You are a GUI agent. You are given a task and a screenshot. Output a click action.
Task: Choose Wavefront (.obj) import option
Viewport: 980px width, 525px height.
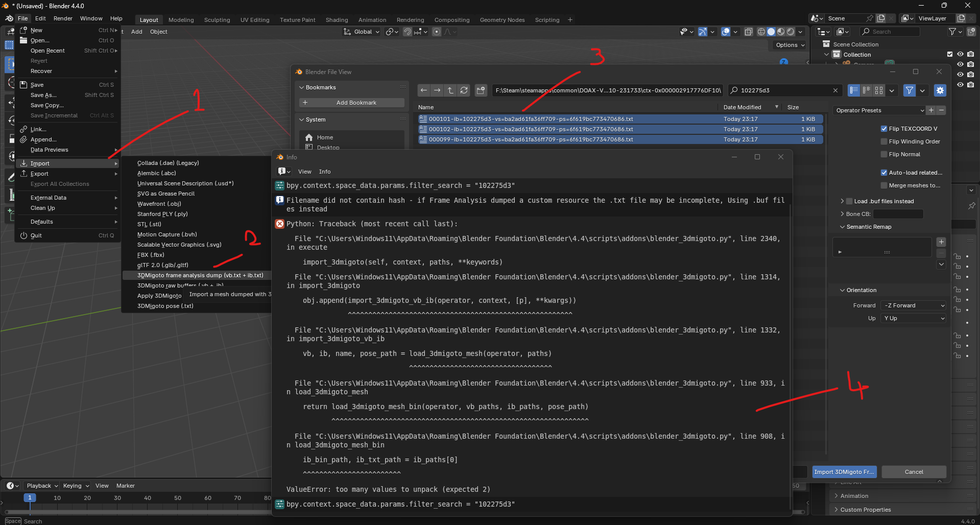(159, 204)
